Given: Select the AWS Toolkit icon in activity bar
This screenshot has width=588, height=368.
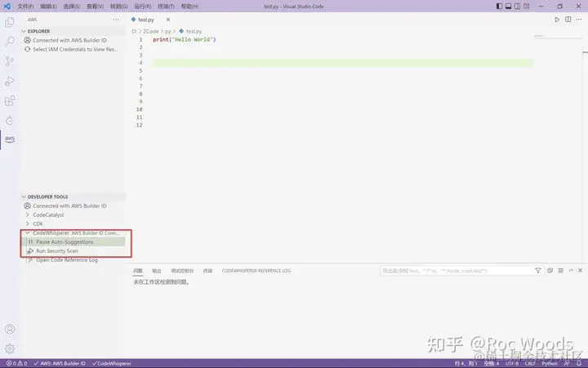Looking at the screenshot, I should click(10, 140).
